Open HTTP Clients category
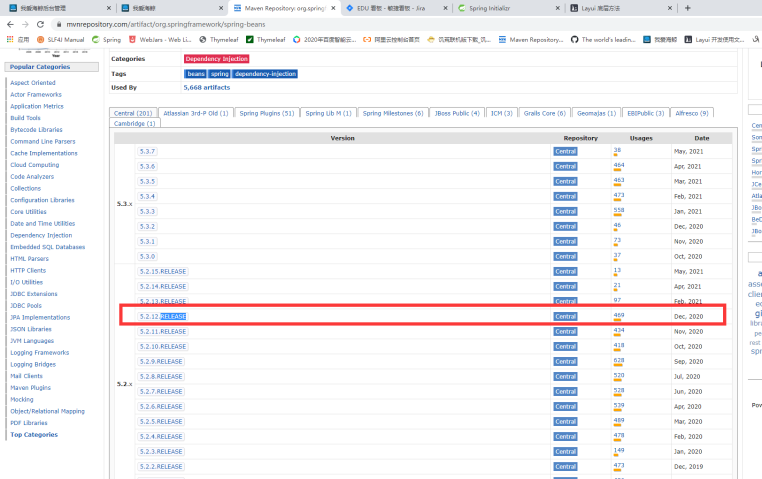762x479 pixels. click(x=28, y=270)
